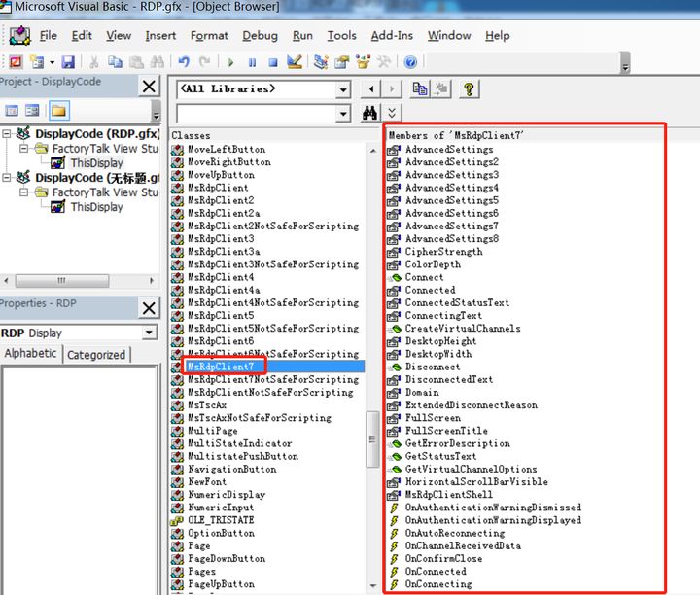Click Object Browser help question icon

point(469,89)
